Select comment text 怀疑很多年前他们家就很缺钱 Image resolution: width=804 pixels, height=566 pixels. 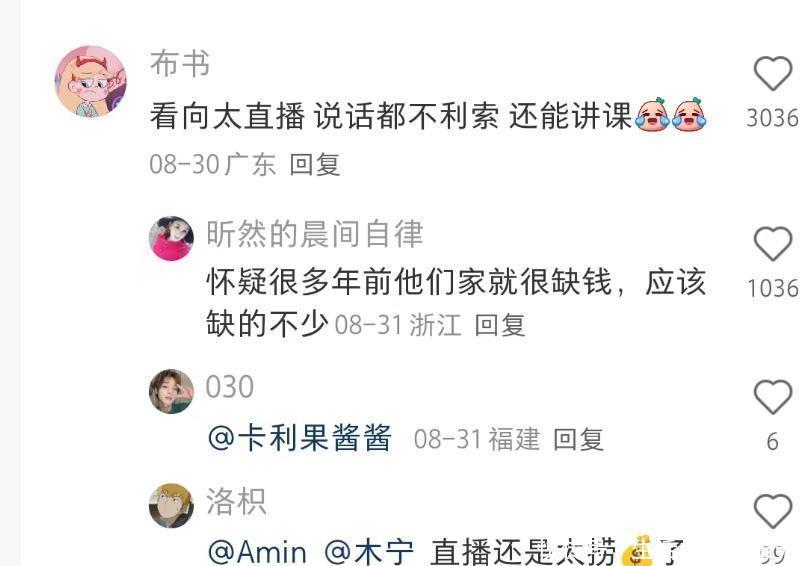pyautogui.click(x=409, y=282)
